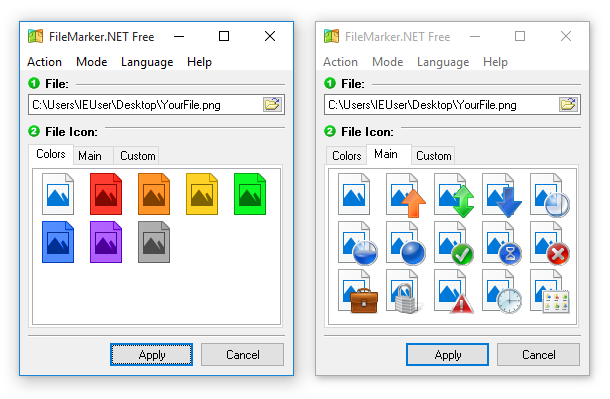Close the left FileMarker.NET window
This screenshot has width=610, height=399.
click(x=270, y=37)
